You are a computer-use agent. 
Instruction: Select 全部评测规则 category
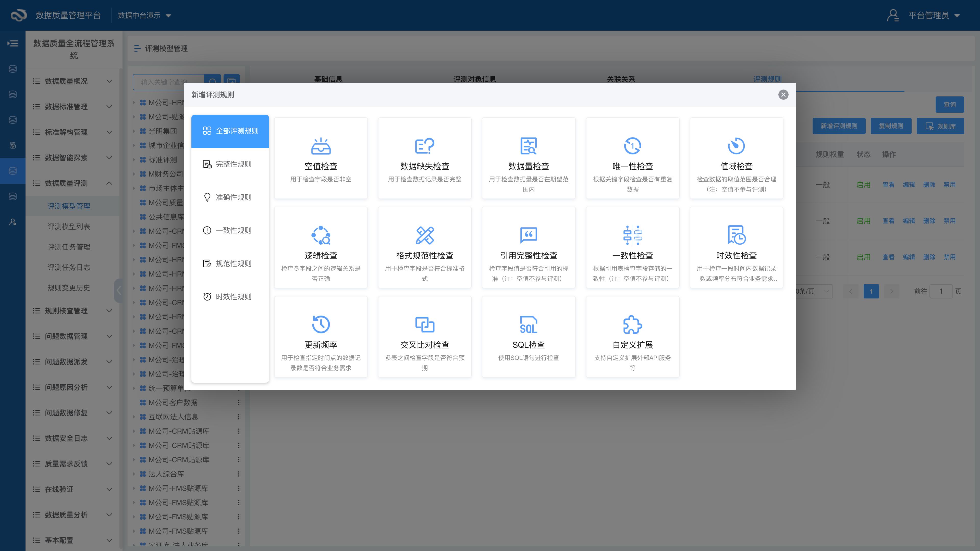tap(230, 131)
